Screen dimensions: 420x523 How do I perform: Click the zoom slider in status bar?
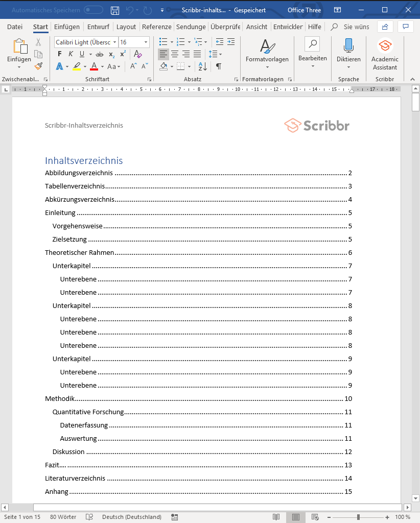point(358,517)
